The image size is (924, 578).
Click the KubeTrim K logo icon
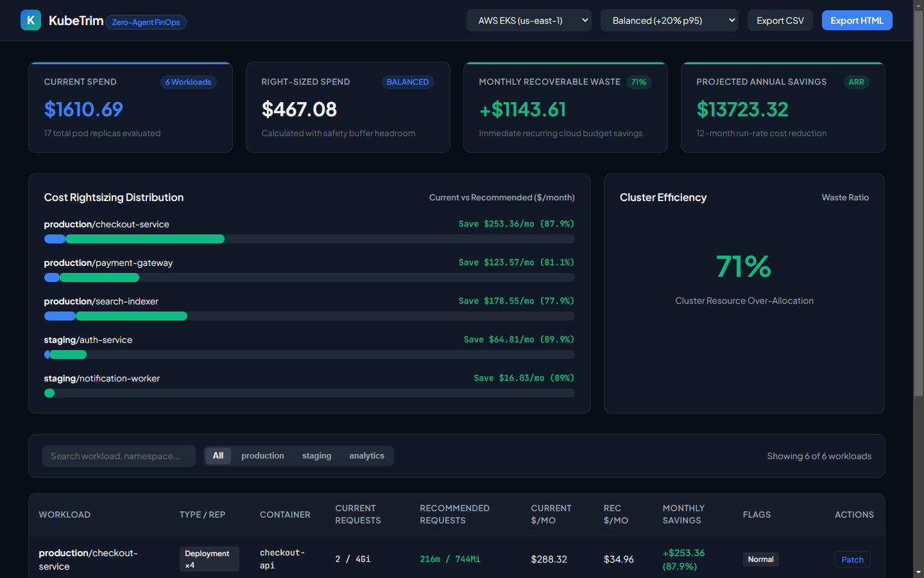31,21
